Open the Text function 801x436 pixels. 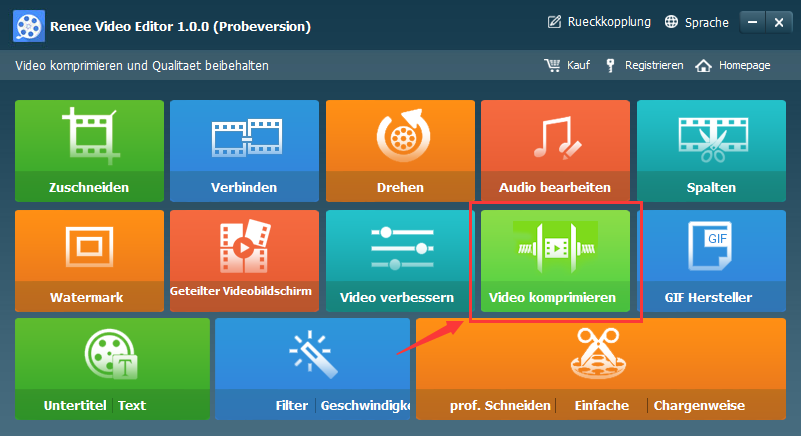tap(132, 406)
